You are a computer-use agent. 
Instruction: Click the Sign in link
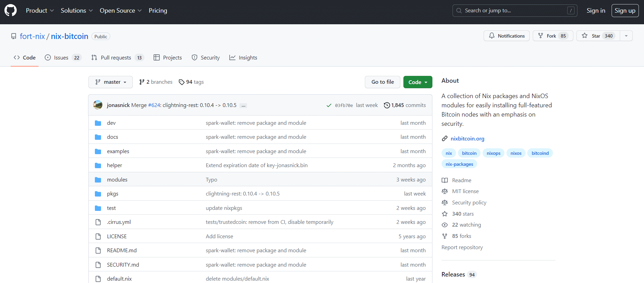pos(596,11)
